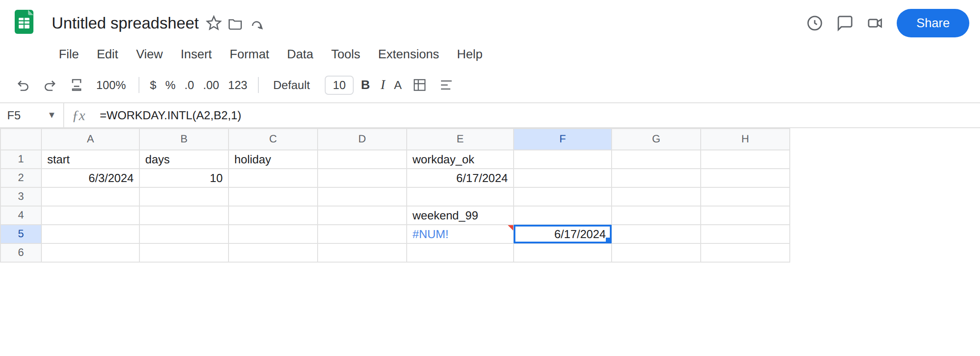The width and height of the screenshot is (980, 356).
Task: Decrease decimal places (.0)
Action: 189,85
